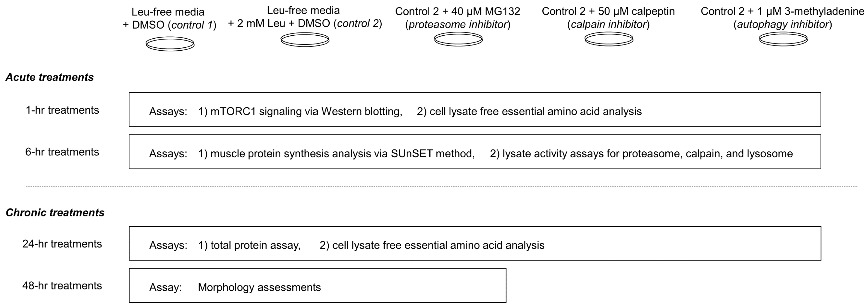Click the petri dish under control 1
The image size is (868, 308).
pyautogui.click(x=170, y=44)
